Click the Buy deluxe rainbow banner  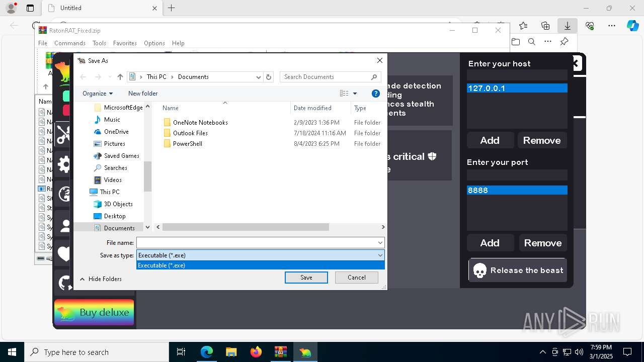[94, 312]
